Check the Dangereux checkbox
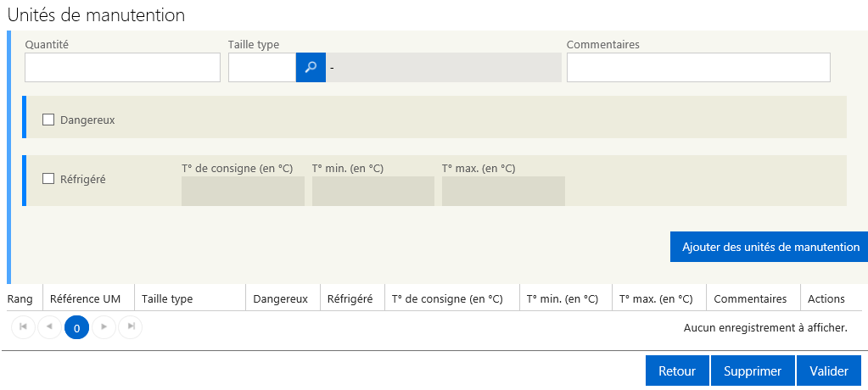 pyautogui.click(x=48, y=120)
